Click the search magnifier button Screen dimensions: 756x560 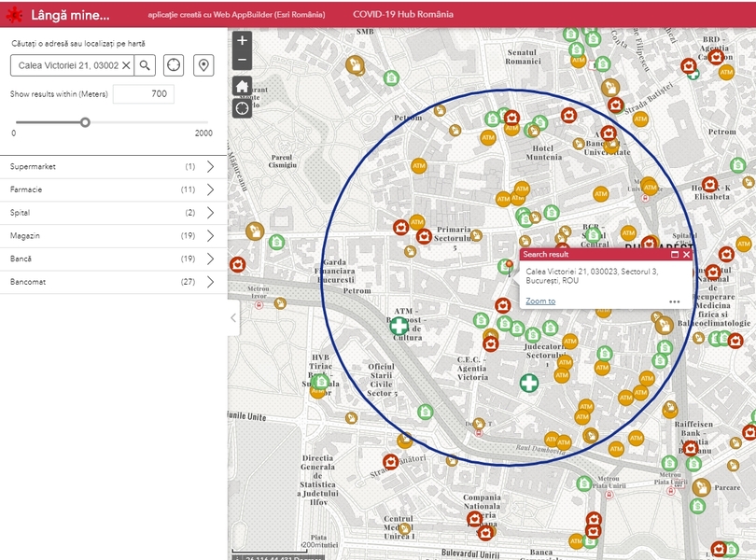coord(146,65)
